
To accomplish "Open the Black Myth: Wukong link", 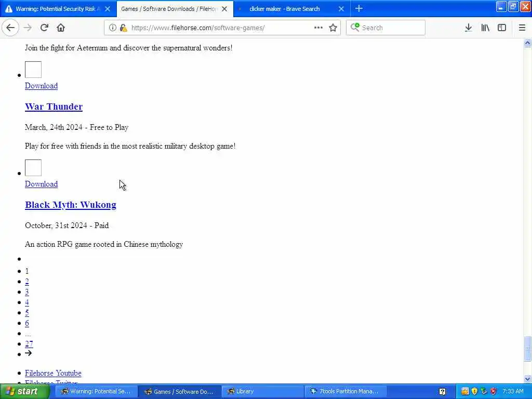I will 71,205.
